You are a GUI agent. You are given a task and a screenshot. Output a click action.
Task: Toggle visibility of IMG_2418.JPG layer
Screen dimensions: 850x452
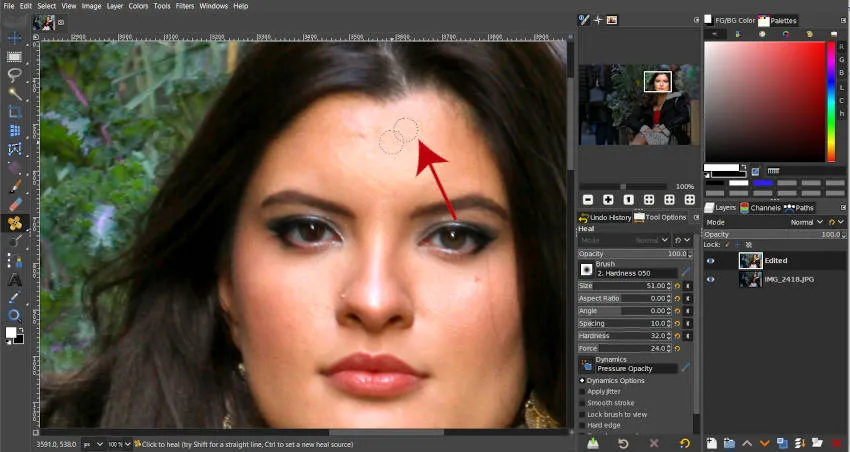(x=711, y=279)
